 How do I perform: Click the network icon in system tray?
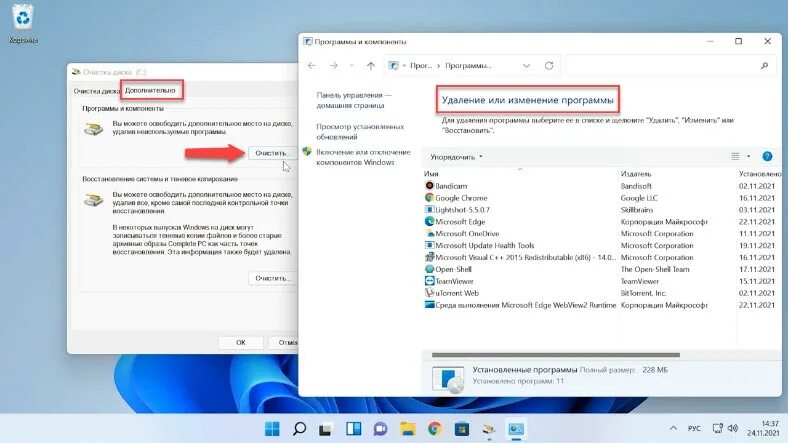tap(717, 428)
